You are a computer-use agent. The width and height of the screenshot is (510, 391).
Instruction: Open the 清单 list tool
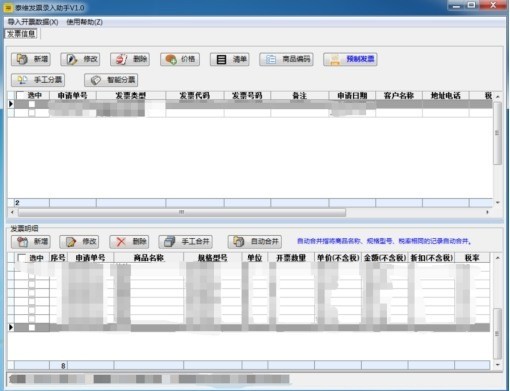tap(230, 59)
